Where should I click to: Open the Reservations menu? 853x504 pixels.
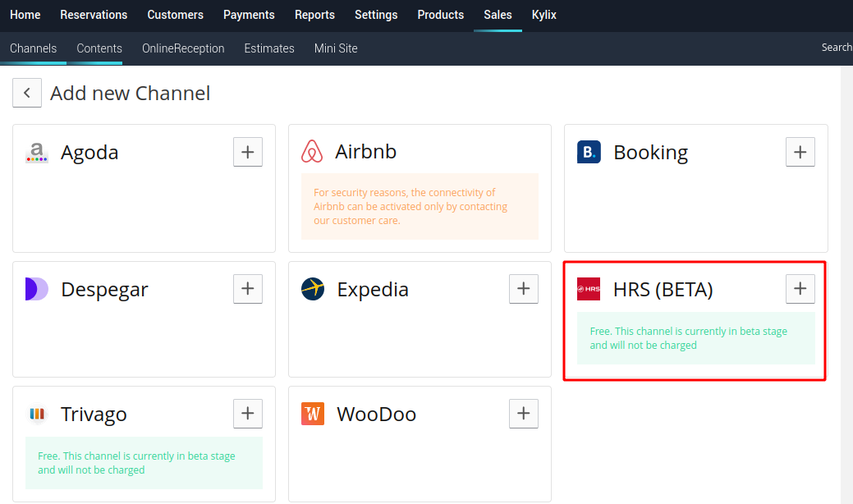coord(94,15)
